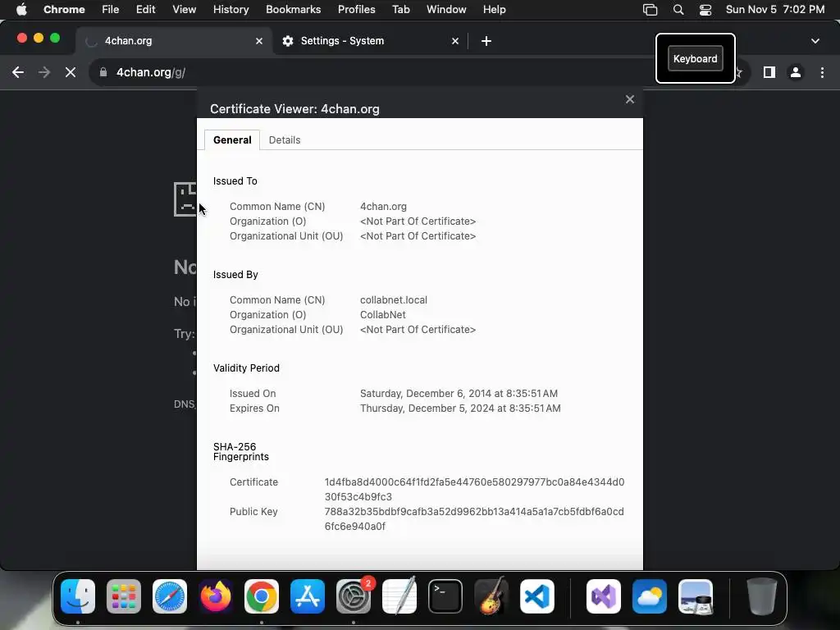This screenshot has height=630, width=840.
Task: Launch Safari from the Dock
Action: 170,596
